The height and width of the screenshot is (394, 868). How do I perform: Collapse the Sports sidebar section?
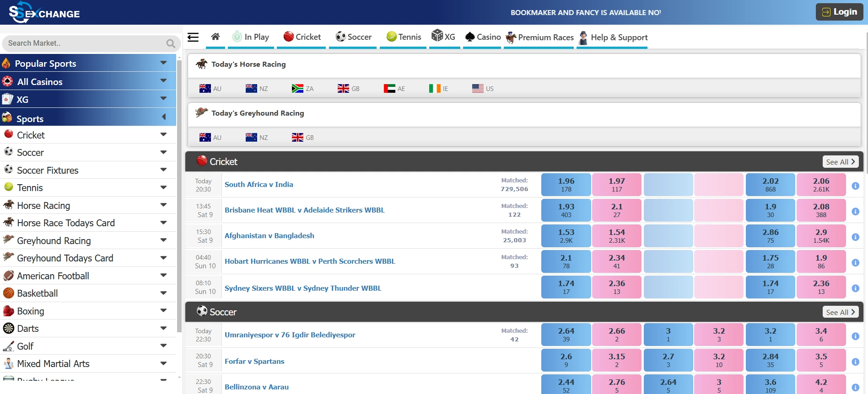pyautogui.click(x=88, y=118)
